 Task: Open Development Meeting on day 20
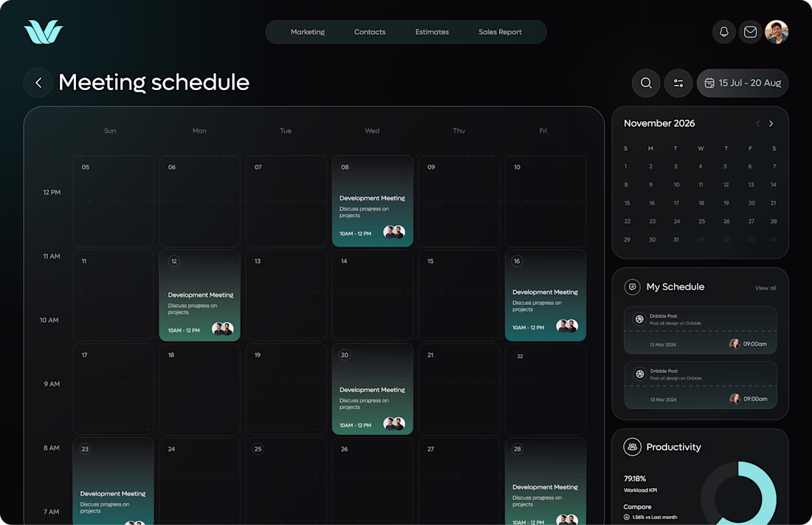[x=372, y=389]
